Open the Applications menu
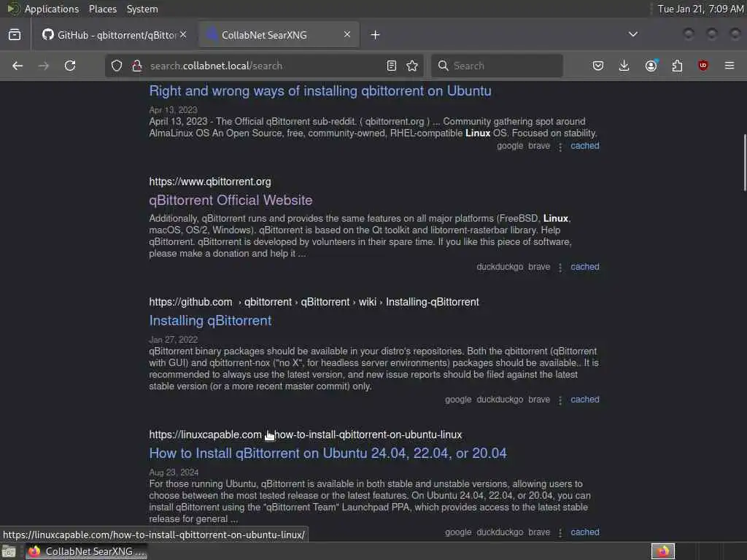The width and height of the screenshot is (747, 560). [x=52, y=9]
